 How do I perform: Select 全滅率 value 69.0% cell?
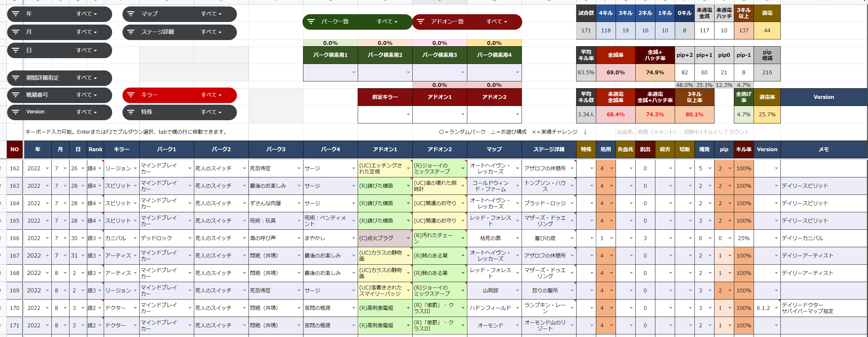[616, 72]
